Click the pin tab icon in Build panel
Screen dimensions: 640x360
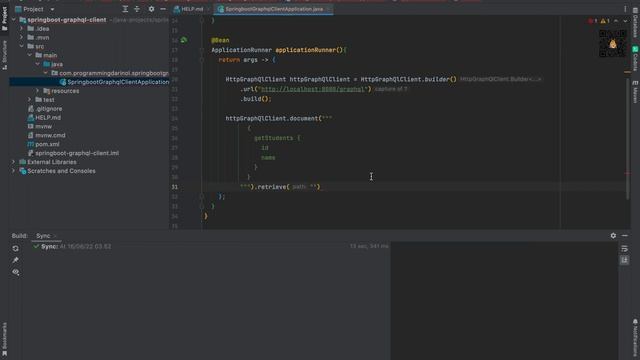click(16, 260)
